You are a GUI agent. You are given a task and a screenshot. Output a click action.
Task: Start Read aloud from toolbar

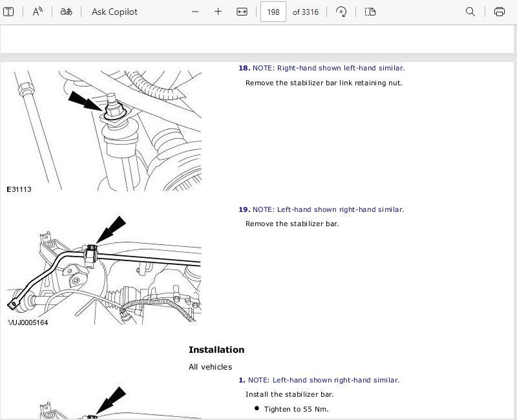[37, 12]
